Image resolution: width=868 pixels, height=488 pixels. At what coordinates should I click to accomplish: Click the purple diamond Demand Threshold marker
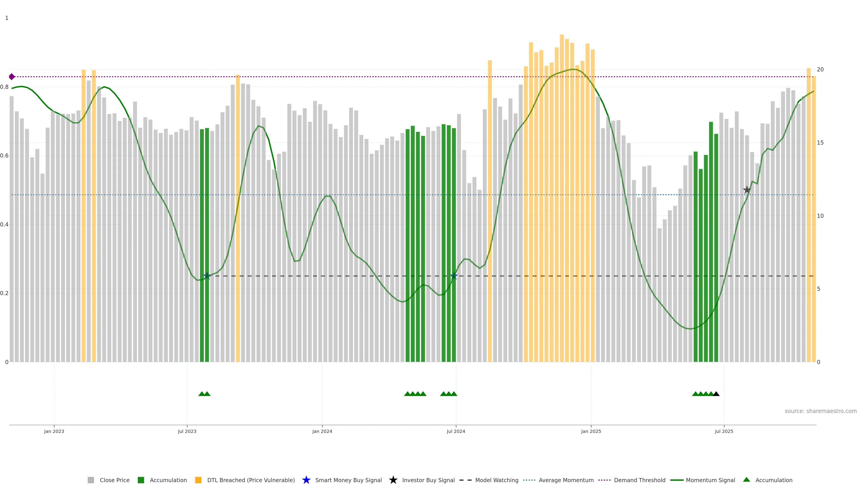12,77
